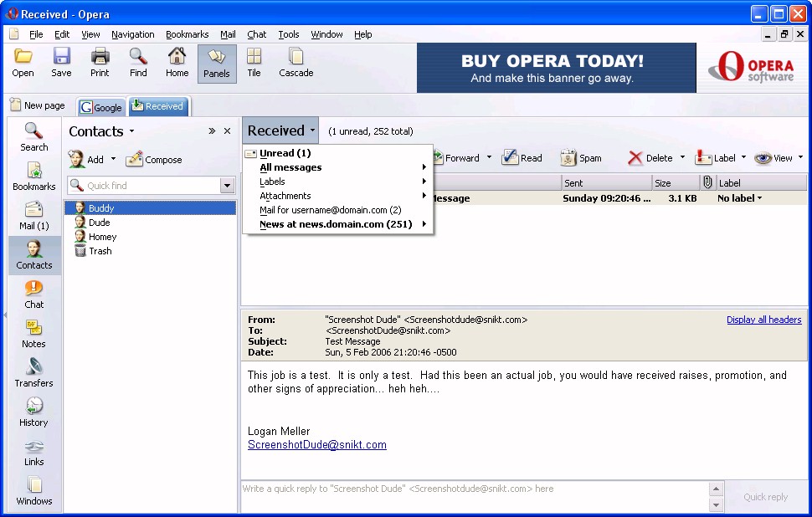Open the Links panel in sidebar
Screen dimensions: 812x517
[x=34, y=452]
